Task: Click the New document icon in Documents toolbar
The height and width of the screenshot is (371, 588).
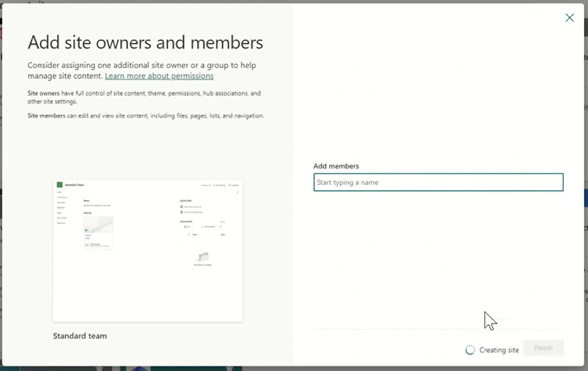Action: tap(189, 235)
